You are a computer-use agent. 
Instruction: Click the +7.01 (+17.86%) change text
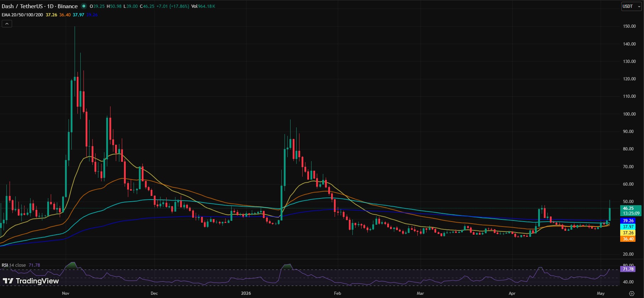coord(172,6)
